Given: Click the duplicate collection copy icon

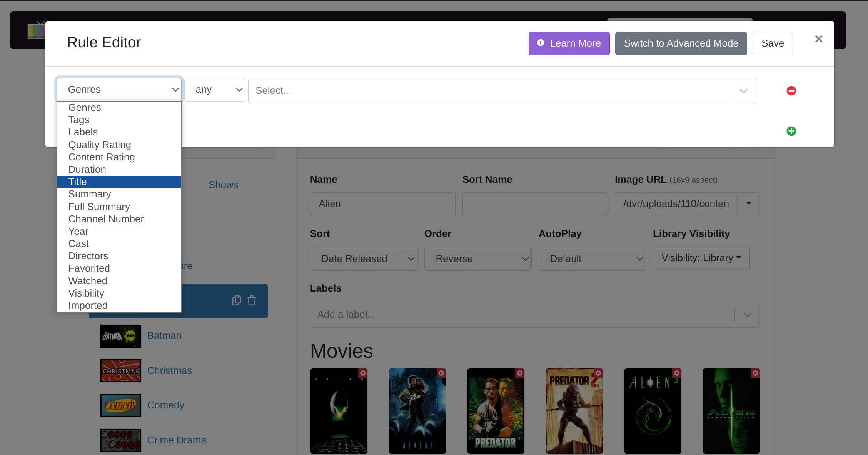Looking at the screenshot, I should click(237, 300).
